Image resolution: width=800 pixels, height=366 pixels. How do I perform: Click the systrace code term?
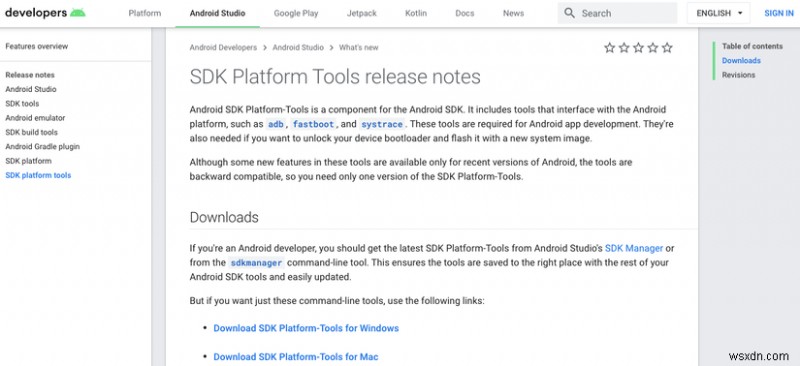coord(382,124)
